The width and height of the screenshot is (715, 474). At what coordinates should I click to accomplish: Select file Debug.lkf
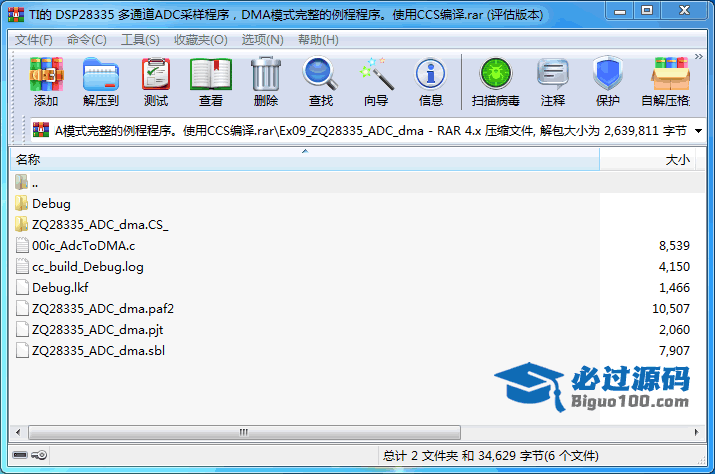pos(358,288)
